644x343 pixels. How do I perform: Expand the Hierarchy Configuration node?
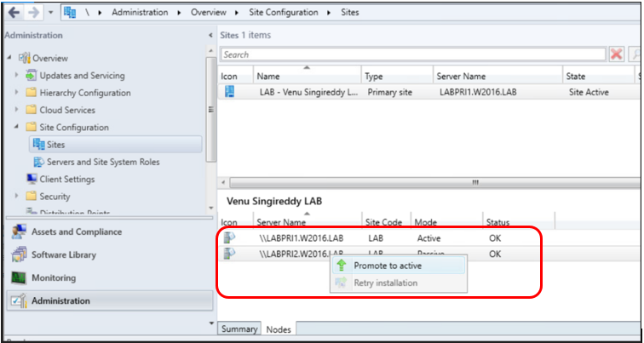pos(17,93)
